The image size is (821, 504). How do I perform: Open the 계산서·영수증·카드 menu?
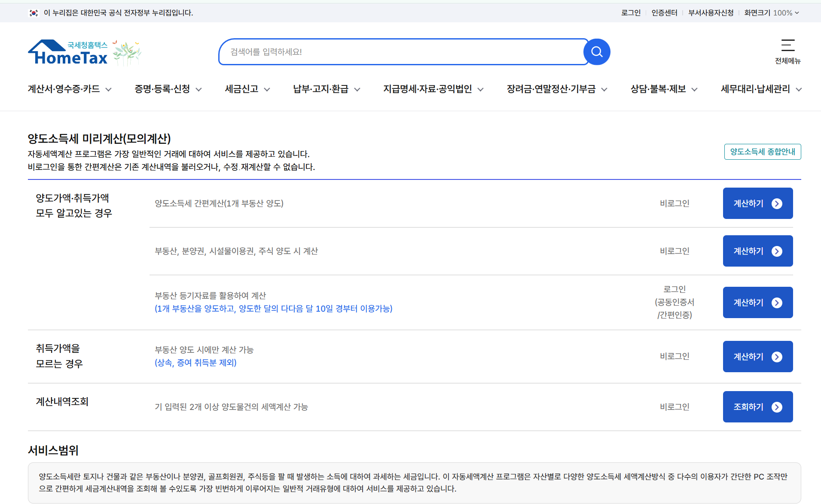(x=70, y=89)
